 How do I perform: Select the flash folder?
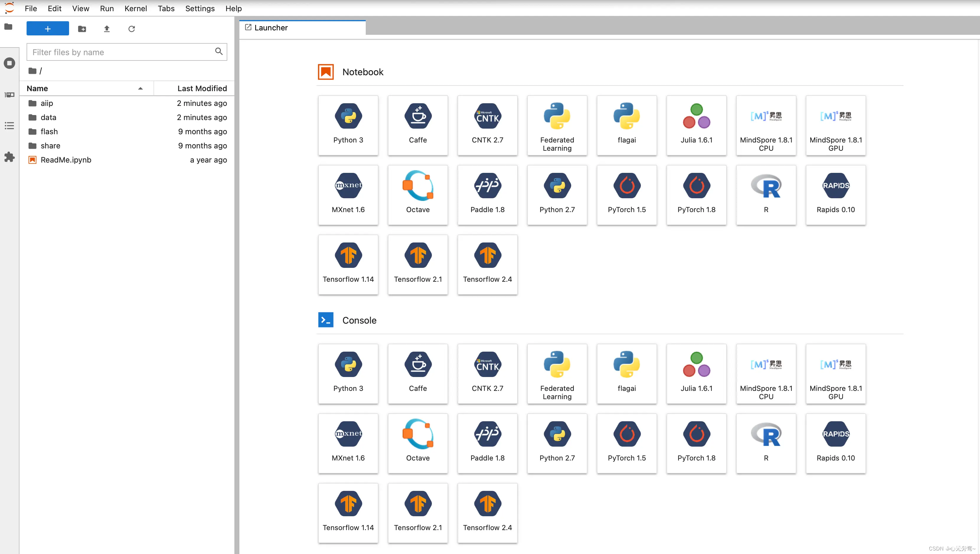click(128, 131)
